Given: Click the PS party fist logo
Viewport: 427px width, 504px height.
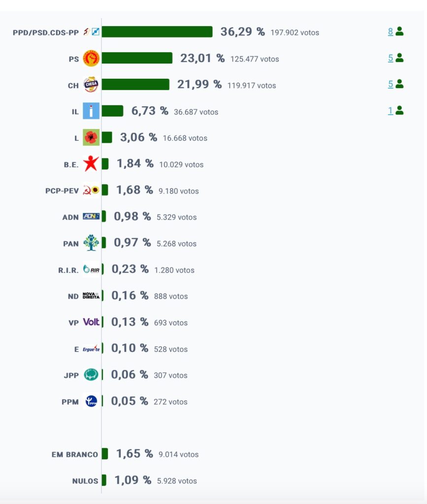Looking at the screenshot, I should (x=91, y=58).
